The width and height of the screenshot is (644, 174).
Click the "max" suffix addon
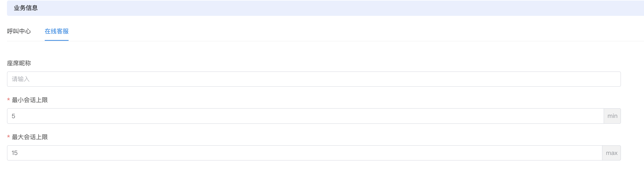pos(612,153)
